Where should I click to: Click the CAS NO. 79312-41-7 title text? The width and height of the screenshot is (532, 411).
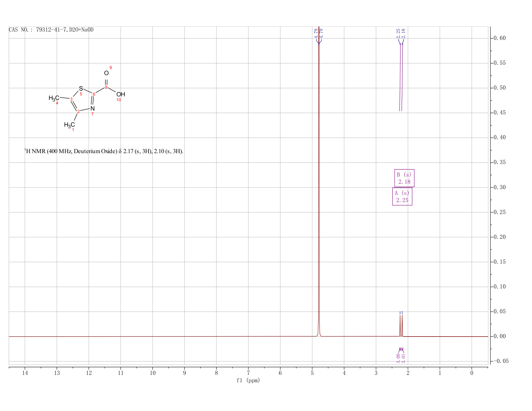[51, 30]
